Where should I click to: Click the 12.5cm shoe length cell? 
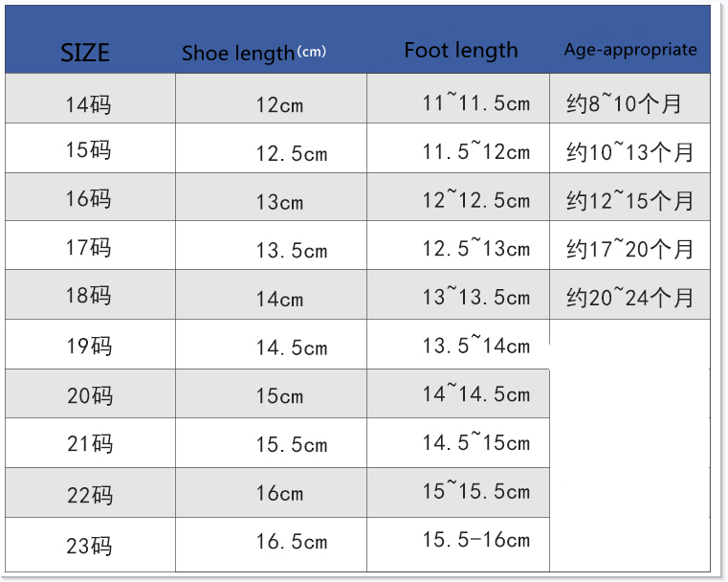[291, 153]
